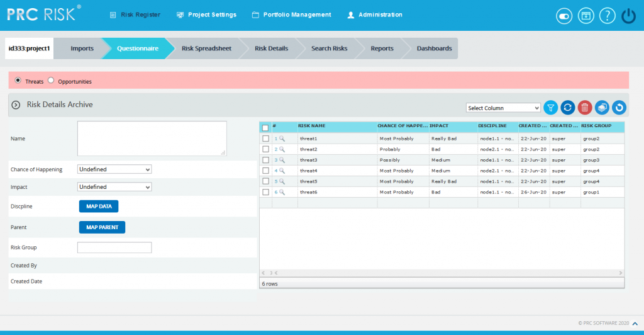644x335 pixels.
Task: Switch to the Questionnaire tab
Action: (x=137, y=48)
